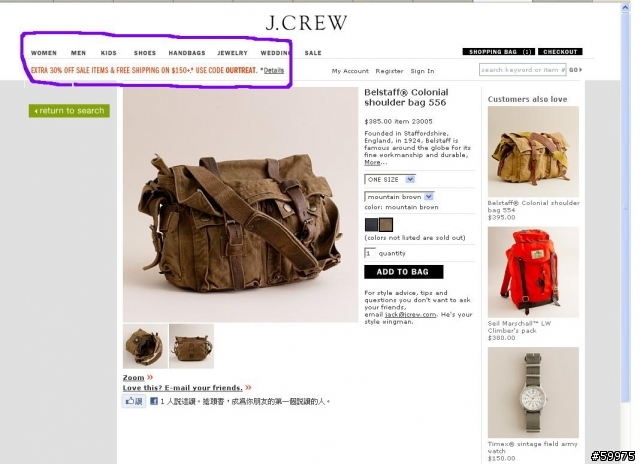Focus the search keyword input field
Image resolution: width=640 pixels, height=464 pixels.
[522, 70]
